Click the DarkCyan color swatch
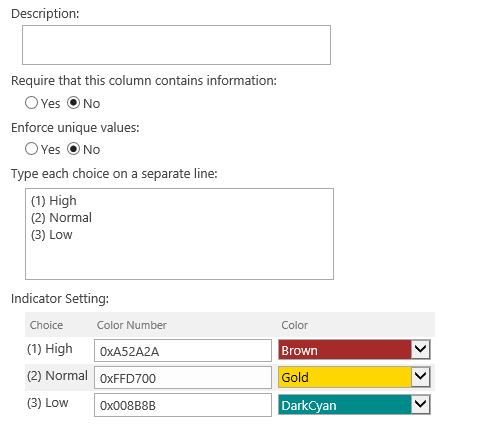 click(345, 405)
